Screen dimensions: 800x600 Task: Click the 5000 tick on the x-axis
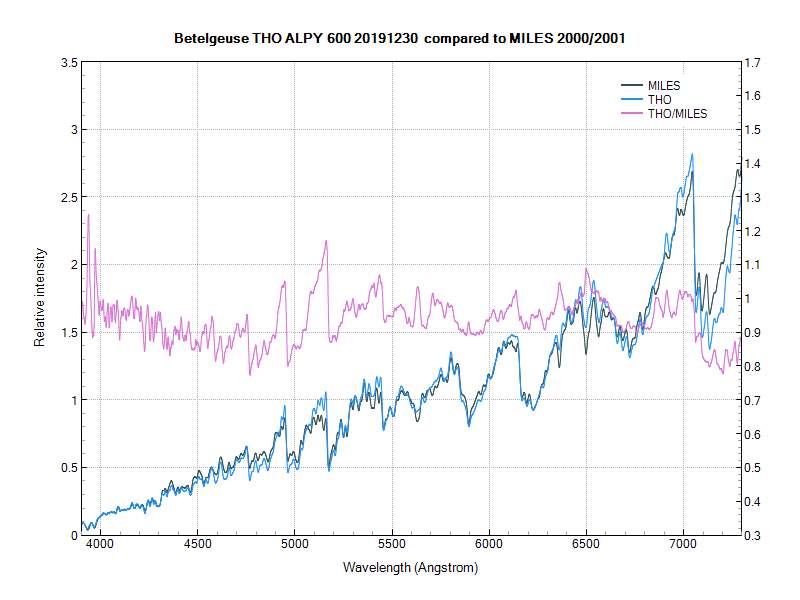tap(295, 547)
